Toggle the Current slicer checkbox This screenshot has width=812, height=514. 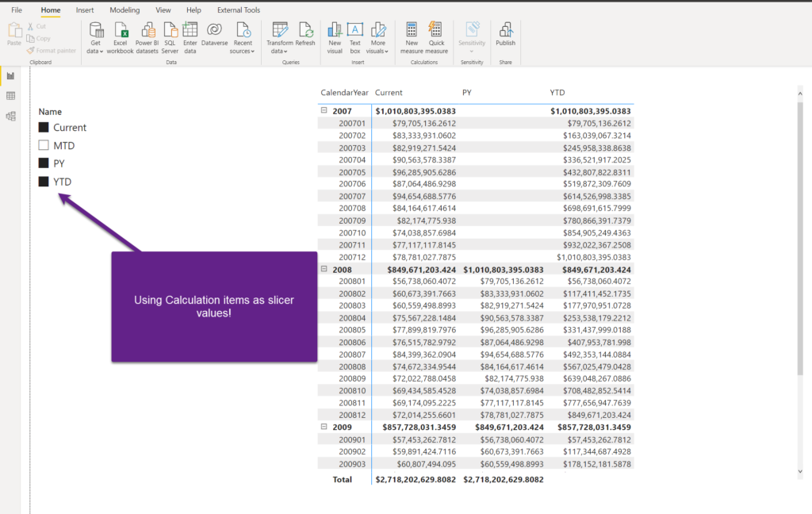[x=44, y=128]
